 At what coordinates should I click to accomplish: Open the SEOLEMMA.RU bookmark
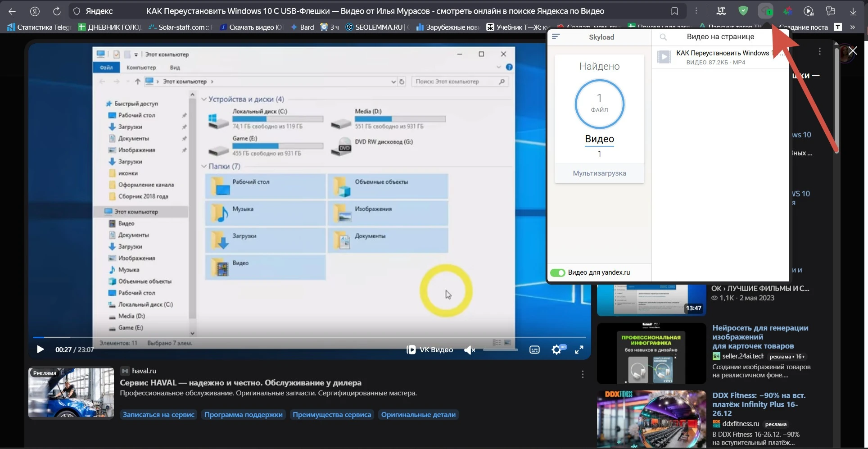click(x=377, y=27)
